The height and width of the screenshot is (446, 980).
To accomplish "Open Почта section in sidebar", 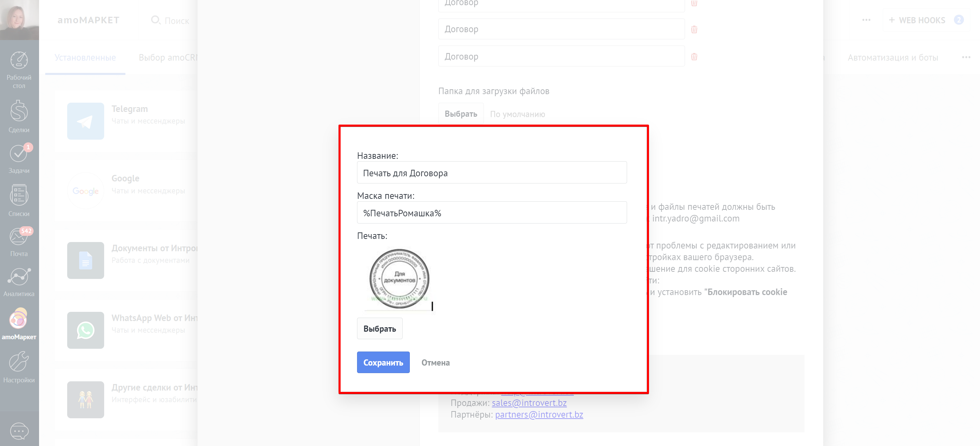I will point(19,242).
